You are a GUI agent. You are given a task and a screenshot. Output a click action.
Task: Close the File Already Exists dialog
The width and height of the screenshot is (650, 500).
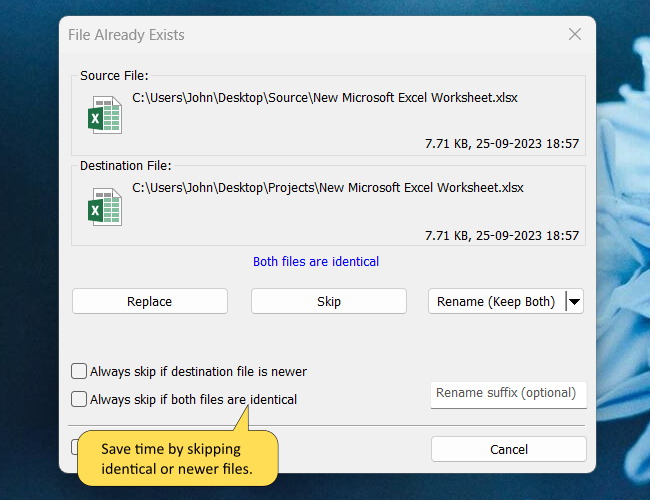point(575,35)
